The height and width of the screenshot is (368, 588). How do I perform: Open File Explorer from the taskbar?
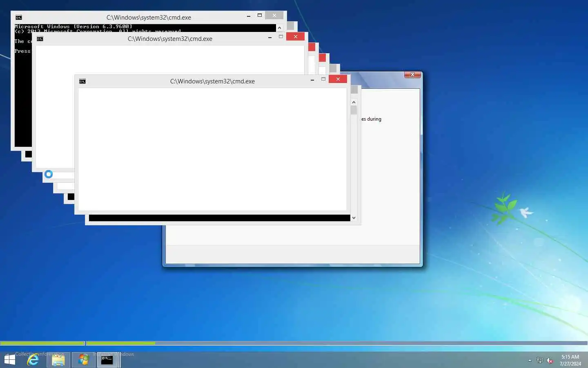(58, 360)
